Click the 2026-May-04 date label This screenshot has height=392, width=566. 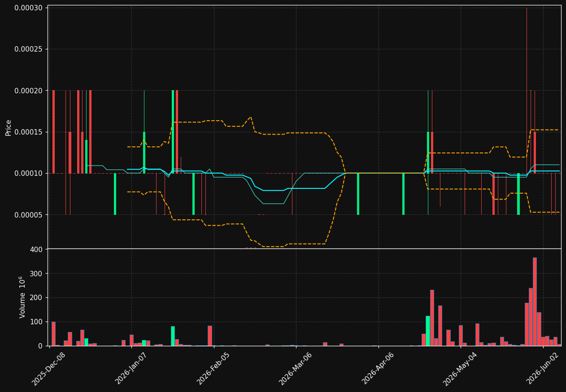(461, 369)
